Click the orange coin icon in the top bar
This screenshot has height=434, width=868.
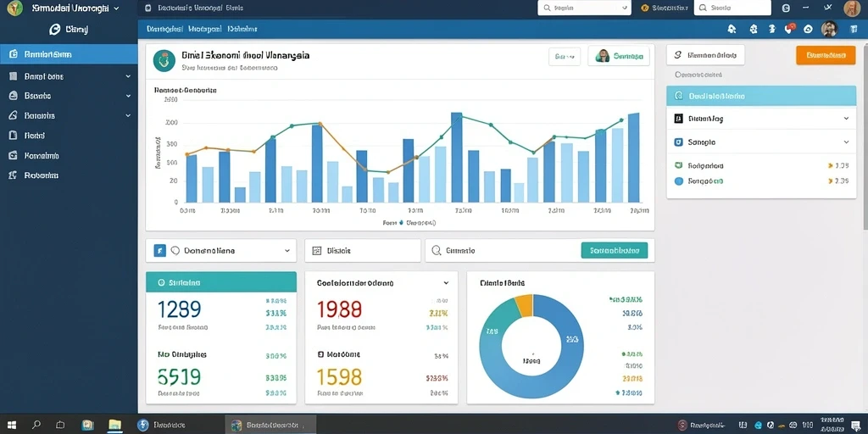coord(644,8)
